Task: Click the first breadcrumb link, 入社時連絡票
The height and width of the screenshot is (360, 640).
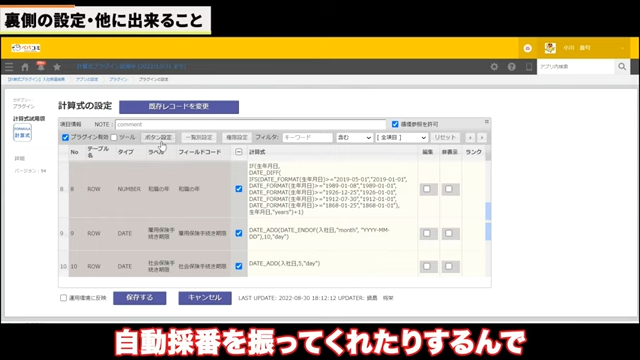Action: [x=36, y=79]
